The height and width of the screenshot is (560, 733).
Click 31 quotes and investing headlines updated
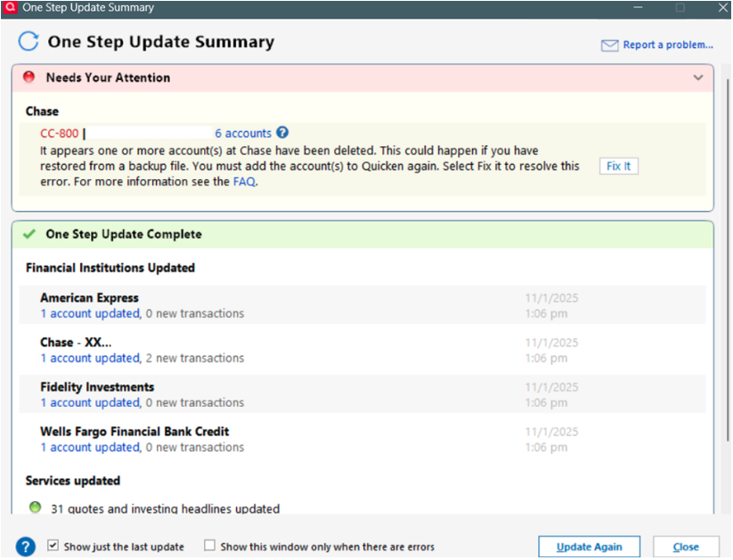166,508
